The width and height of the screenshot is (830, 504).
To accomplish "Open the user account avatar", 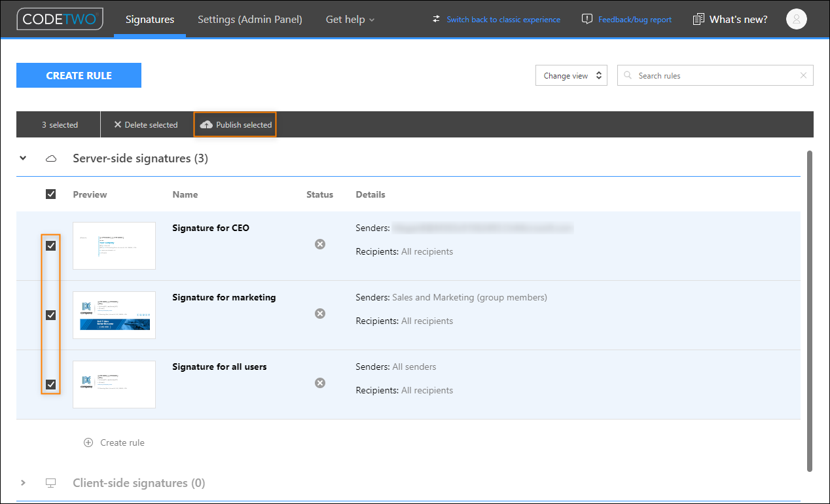I will [x=797, y=19].
